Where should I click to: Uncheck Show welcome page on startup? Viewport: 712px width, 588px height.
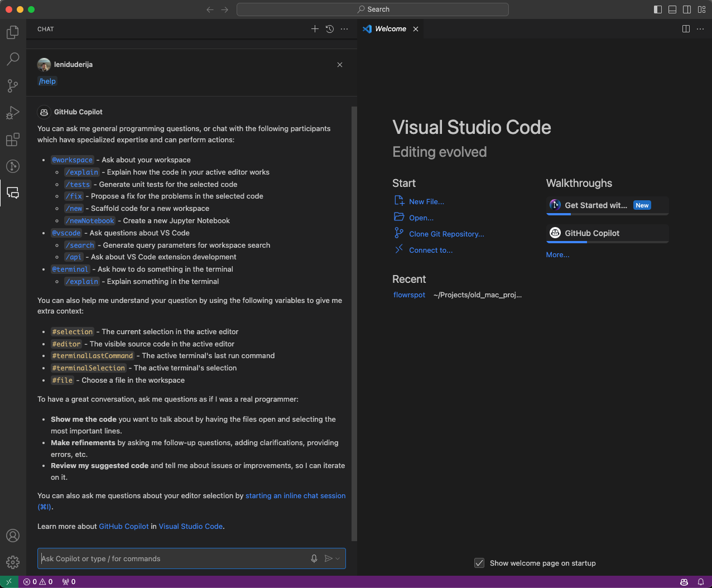pos(479,563)
